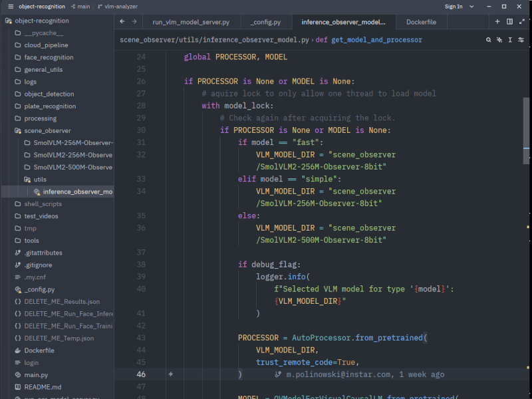The width and height of the screenshot is (532, 399).
Task: Collapse the object-recognition root folder
Action: click(x=57, y=21)
